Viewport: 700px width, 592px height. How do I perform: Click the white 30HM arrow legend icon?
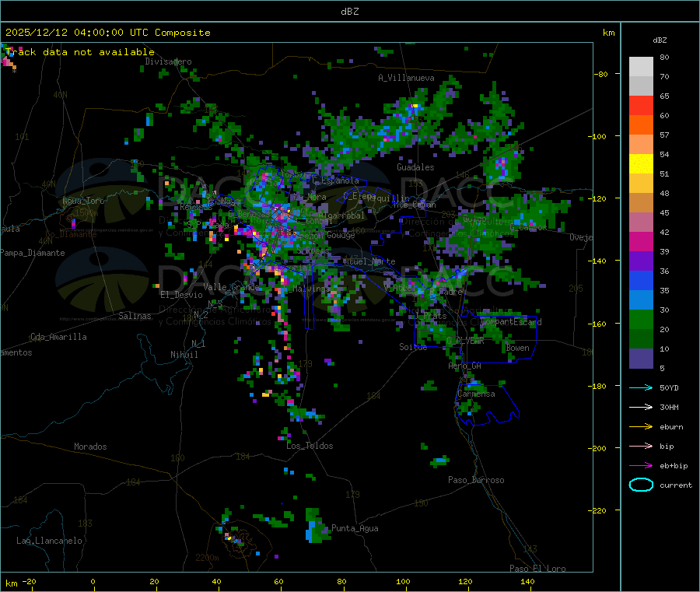641,407
